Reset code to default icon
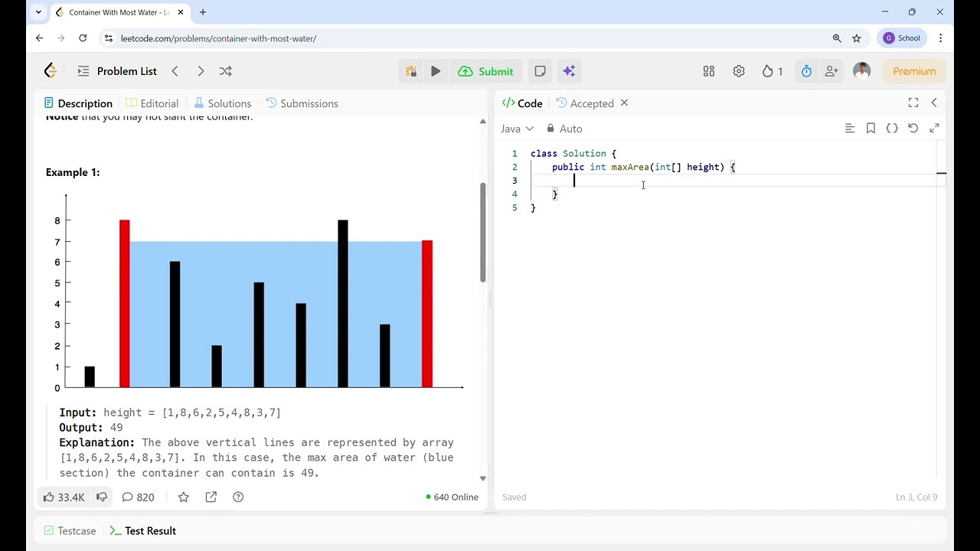This screenshot has width=980, height=551. point(913,129)
